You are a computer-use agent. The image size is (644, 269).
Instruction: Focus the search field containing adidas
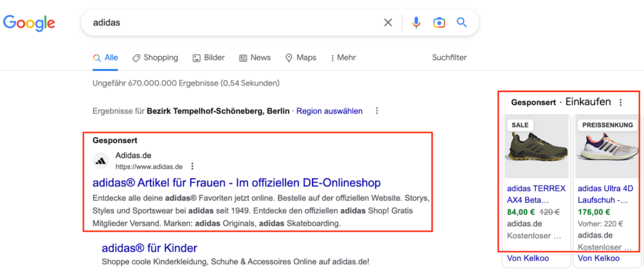pyautogui.click(x=234, y=23)
